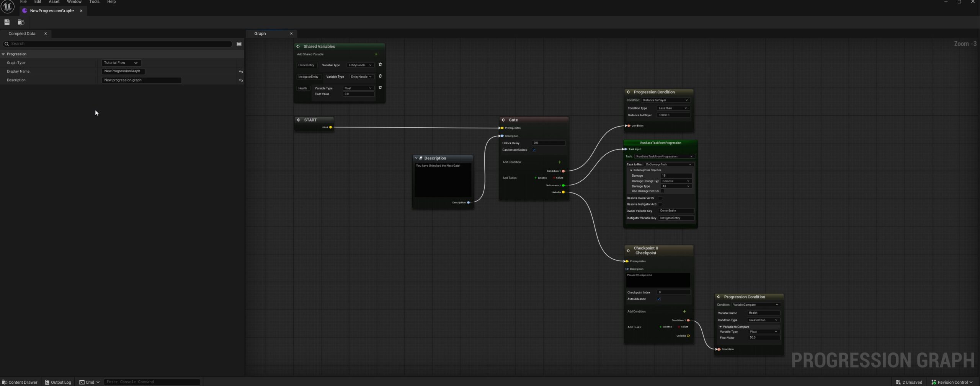Screen dimensions: 980x386
Task: Enable the Resolve Owner Actor checkbox
Action: [x=660, y=198]
